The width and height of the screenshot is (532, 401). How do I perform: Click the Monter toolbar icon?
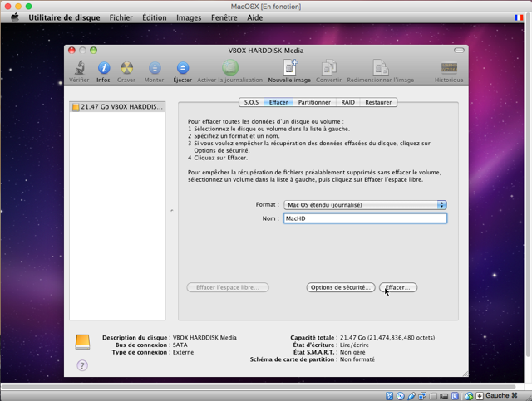tap(155, 68)
